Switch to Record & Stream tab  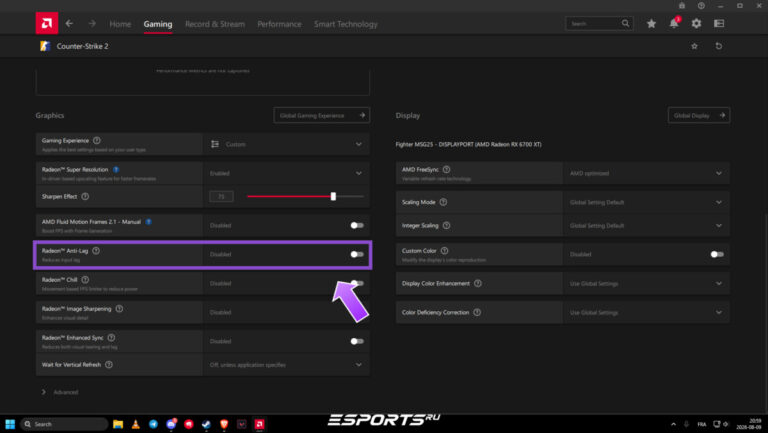pyautogui.click(x=215, y=24)
